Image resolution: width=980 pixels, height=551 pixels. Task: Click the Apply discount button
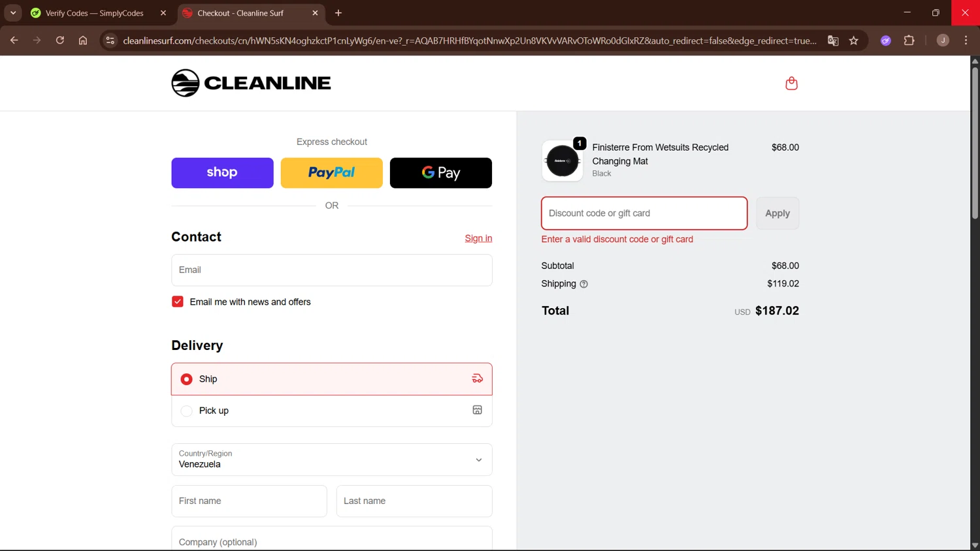(777, 213)
